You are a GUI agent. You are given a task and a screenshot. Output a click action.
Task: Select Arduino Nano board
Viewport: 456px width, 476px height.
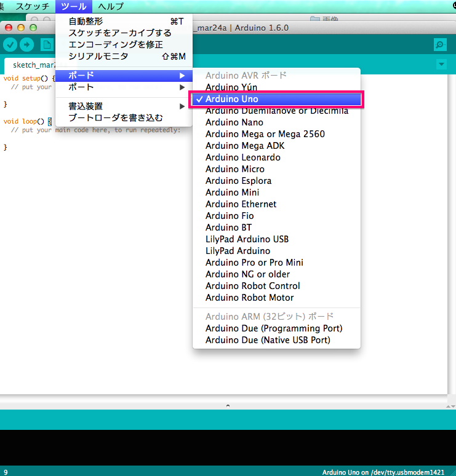(276, 122)
